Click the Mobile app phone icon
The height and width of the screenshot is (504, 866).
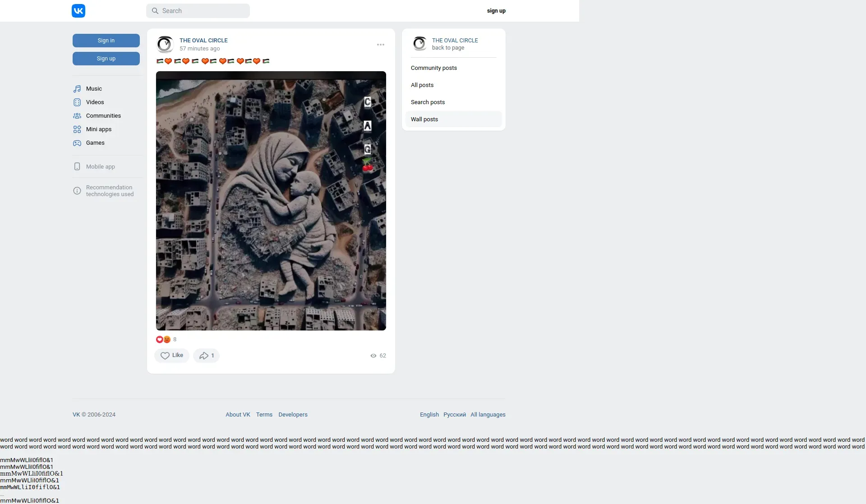(x=77, y=167)
